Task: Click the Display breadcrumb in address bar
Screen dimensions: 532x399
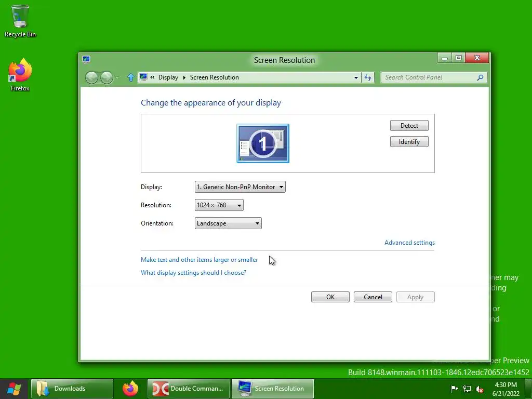Action: coord(168,77)
